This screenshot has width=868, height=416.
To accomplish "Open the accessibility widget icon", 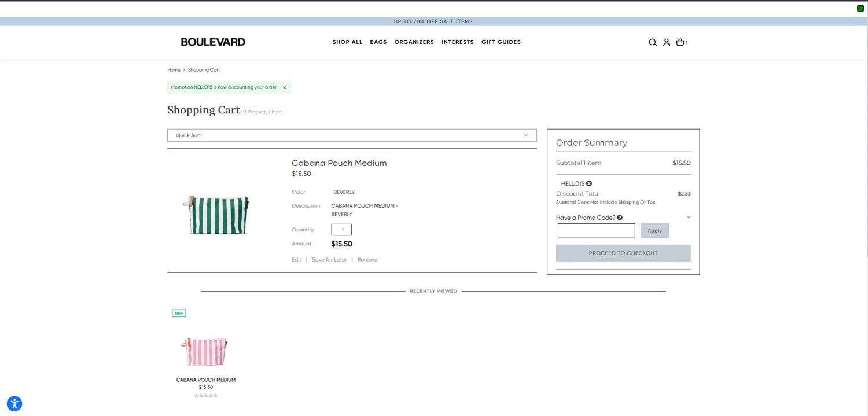I will pyautogui.click(x=14, y=403).
